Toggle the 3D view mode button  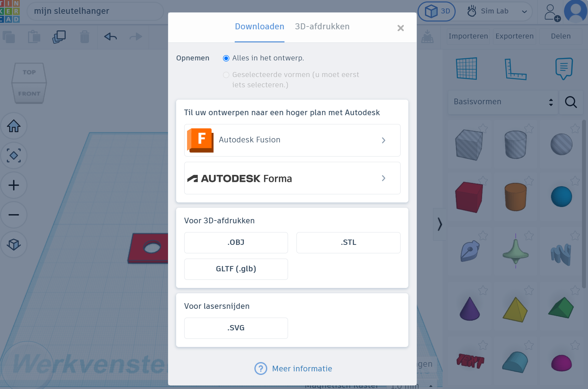coord(437,11)
